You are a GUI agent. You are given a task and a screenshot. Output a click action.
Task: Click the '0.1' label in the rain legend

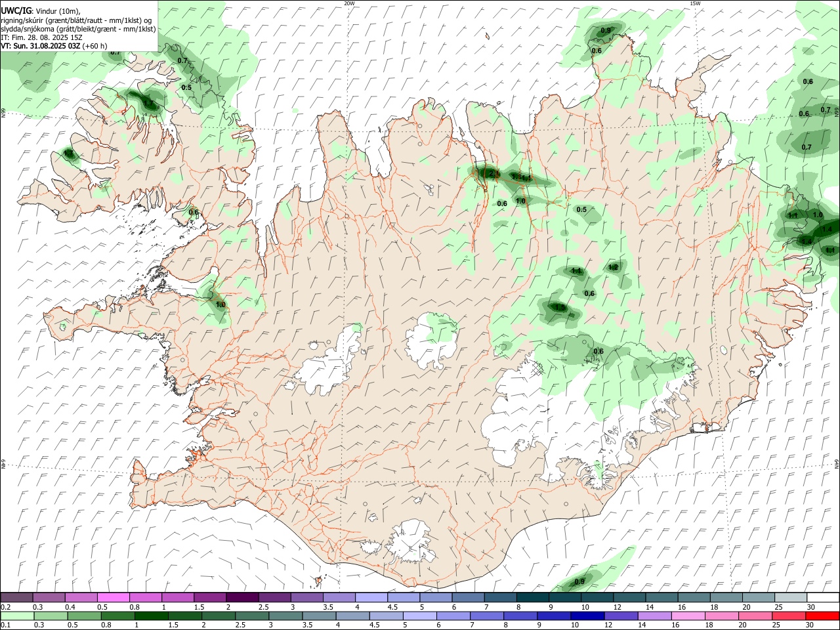click(x=5, y=625)
